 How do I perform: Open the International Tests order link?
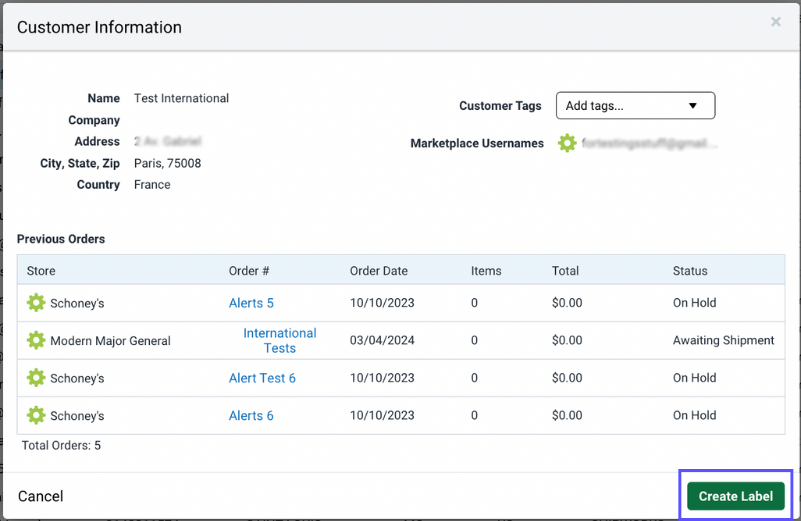(x=279, y=341)
